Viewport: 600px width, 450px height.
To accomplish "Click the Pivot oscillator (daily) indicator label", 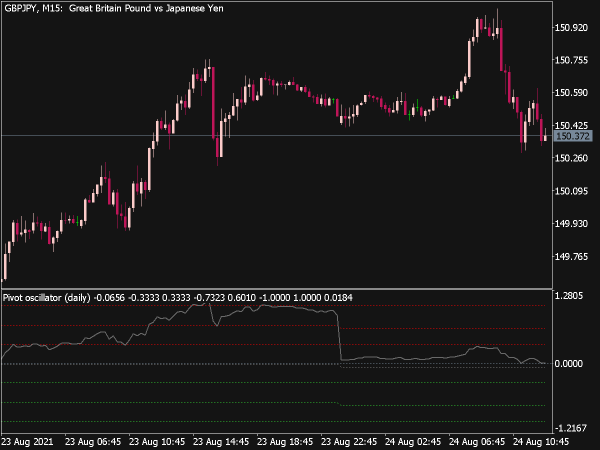I will (47, 298).
